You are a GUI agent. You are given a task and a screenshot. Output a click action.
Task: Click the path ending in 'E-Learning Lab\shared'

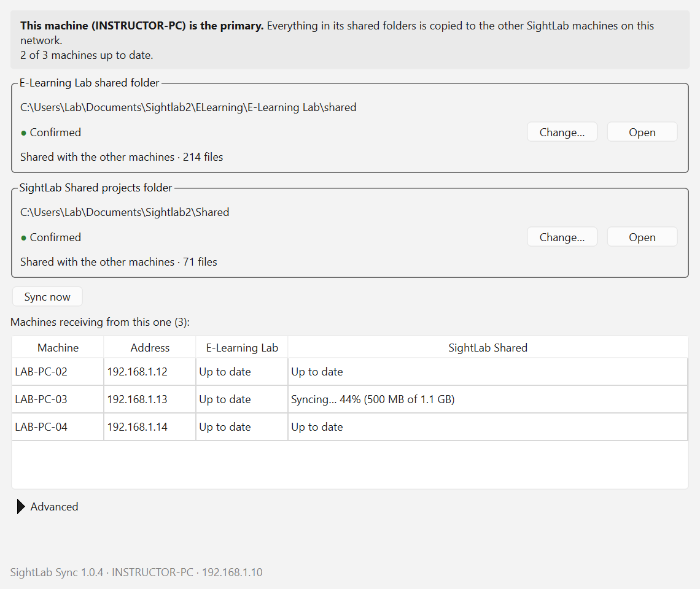point(189,107)
